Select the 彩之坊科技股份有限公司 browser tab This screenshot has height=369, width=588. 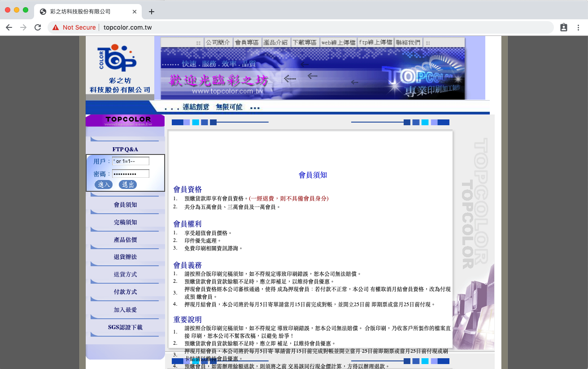(88, 12)
